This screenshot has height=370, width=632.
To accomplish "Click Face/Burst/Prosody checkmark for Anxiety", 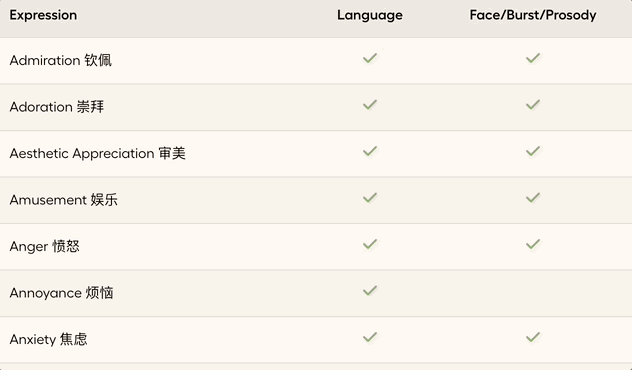I will point(532,337).
